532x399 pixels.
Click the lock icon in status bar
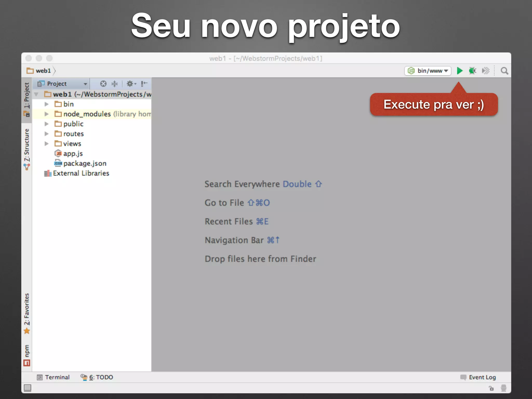pyautogui.click(x=491, y=388)
